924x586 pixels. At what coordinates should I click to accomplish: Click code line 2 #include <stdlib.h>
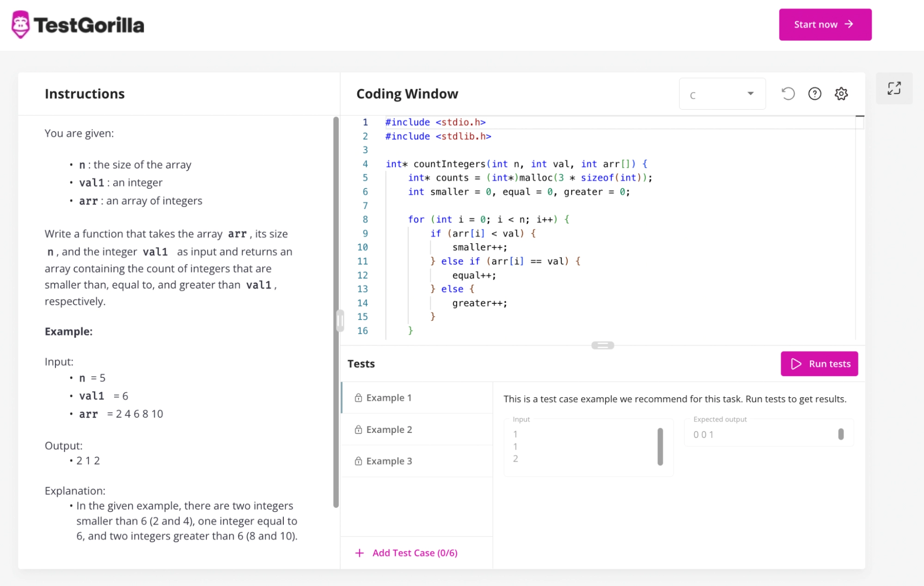pyautogui.click(x=438, y=136)
